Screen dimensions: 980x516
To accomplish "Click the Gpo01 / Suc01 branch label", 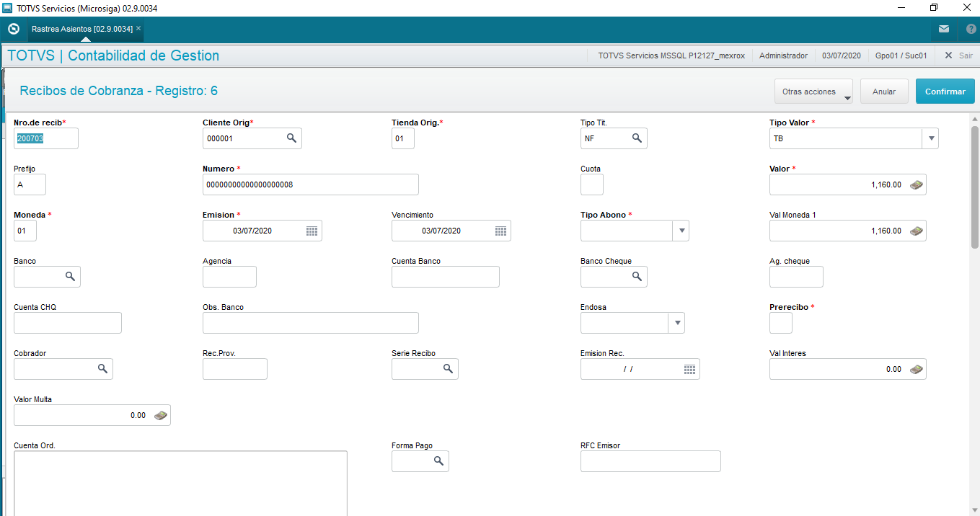I will coord(901,55).
